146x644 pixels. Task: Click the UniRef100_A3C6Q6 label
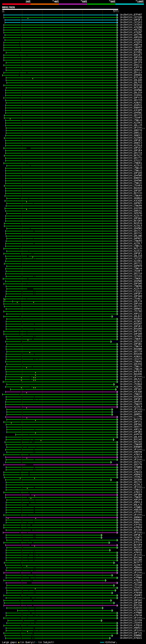[x=131, y=392]
